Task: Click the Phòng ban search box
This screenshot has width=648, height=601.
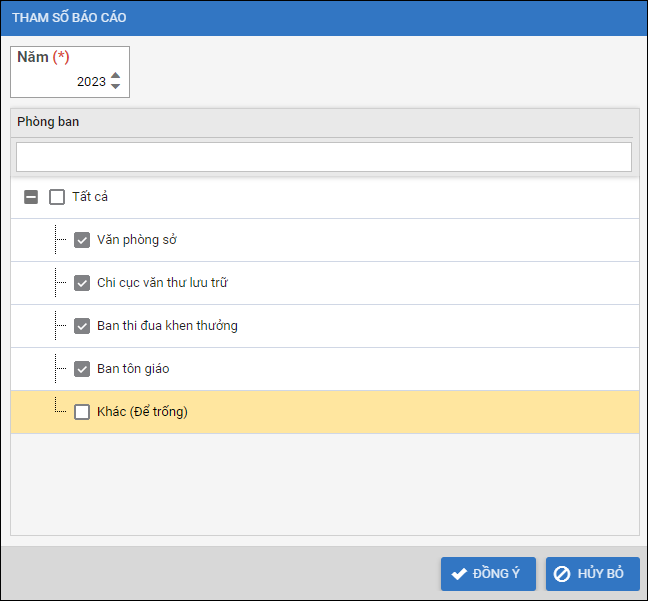Action: [x=324, y=157]
